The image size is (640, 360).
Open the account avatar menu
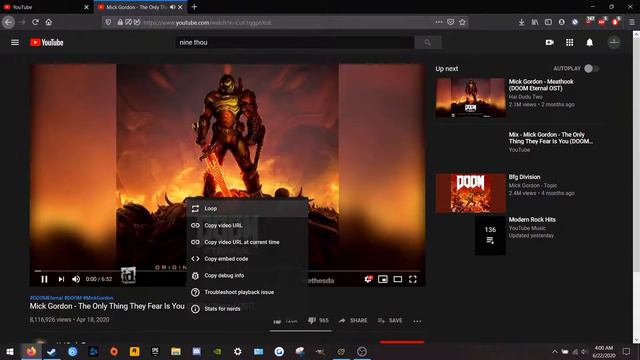(614, 42)
